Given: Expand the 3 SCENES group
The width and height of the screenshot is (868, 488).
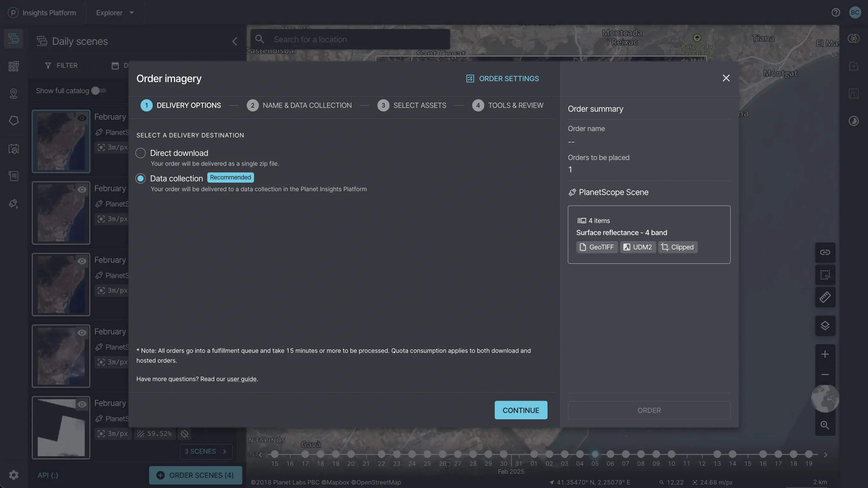Looking at the screenshot, I should tap(206, 452).
